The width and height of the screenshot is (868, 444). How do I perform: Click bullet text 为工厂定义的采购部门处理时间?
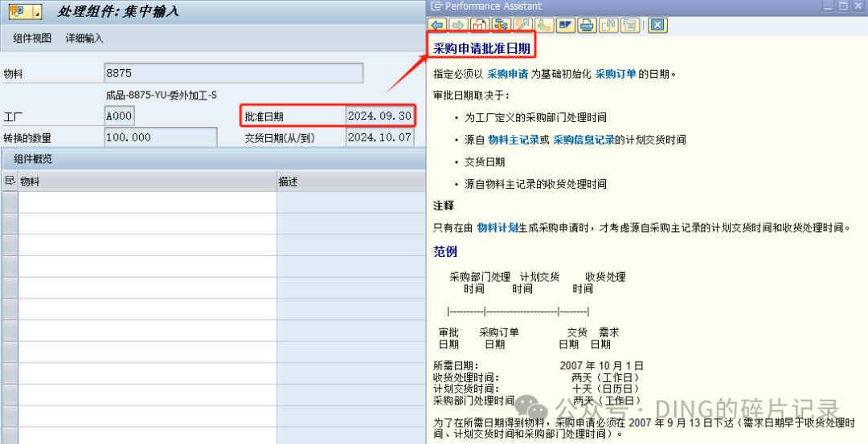pos(535,118)
